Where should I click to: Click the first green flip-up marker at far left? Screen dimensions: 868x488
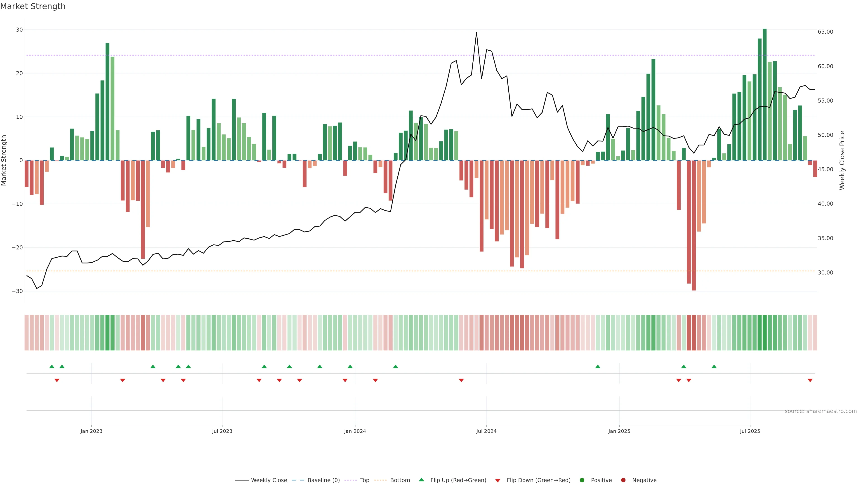52,366
